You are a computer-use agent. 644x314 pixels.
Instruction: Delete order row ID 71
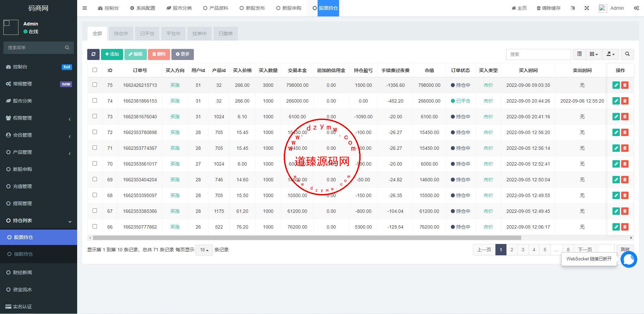coord(625,148)
